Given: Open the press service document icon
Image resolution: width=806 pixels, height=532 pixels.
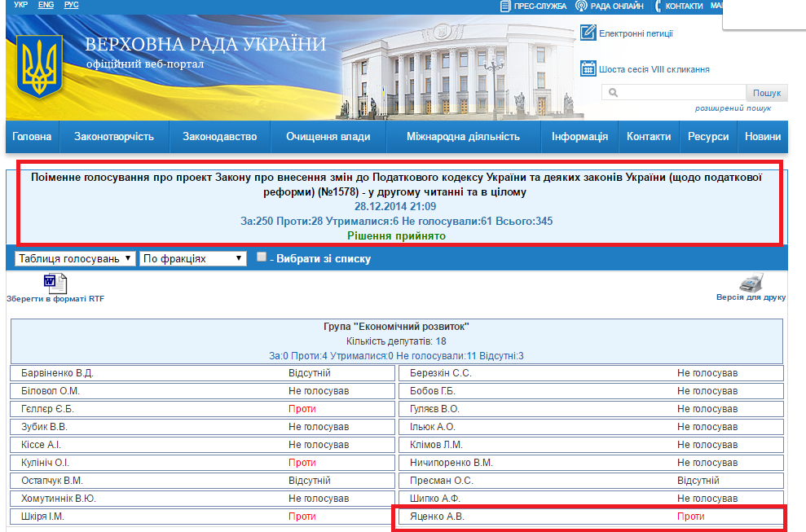Looking at the screenshot, I should point(505,7).
